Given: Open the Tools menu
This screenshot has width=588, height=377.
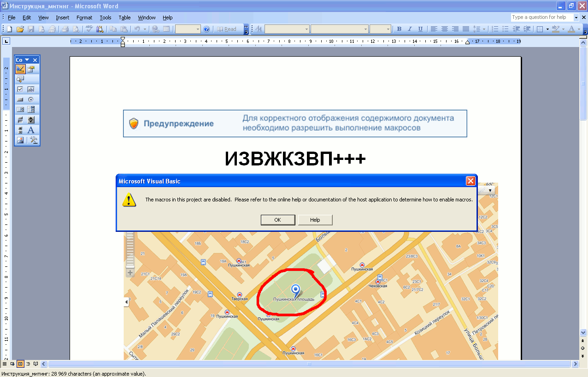Looking at the screenshot, I should 106,18.
